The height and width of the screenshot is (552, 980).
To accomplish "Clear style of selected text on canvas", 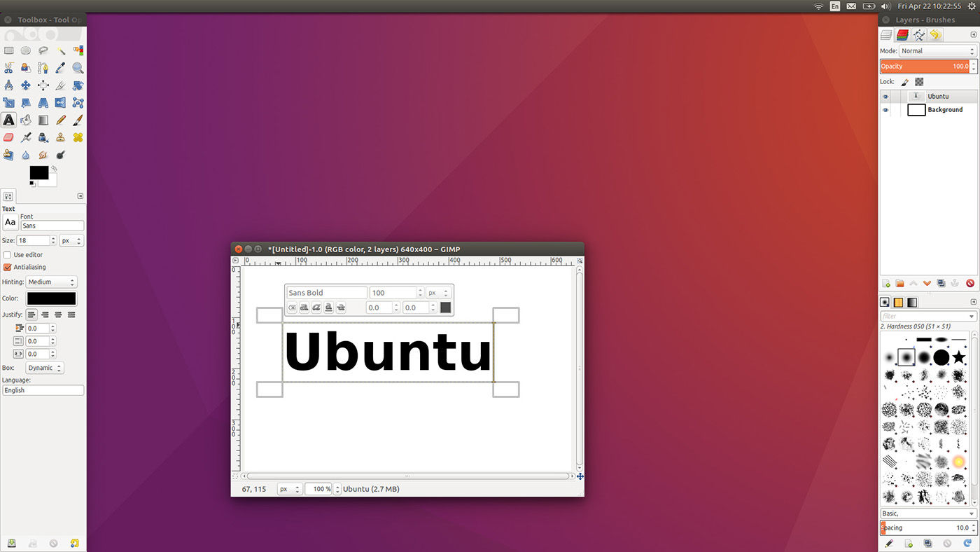I will [292, 308].
